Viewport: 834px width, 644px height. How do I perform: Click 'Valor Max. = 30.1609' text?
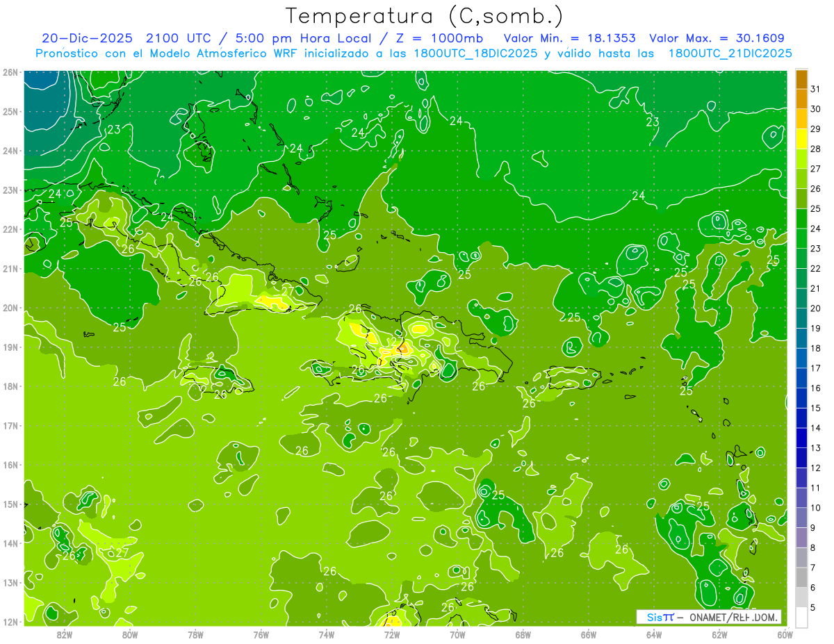(x=717, y=38)
